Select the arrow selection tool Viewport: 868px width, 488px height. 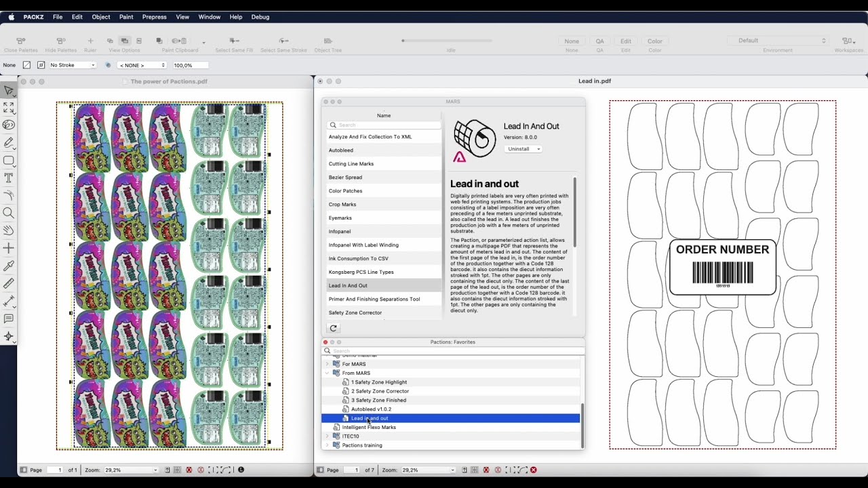click(x=9, y=90)
